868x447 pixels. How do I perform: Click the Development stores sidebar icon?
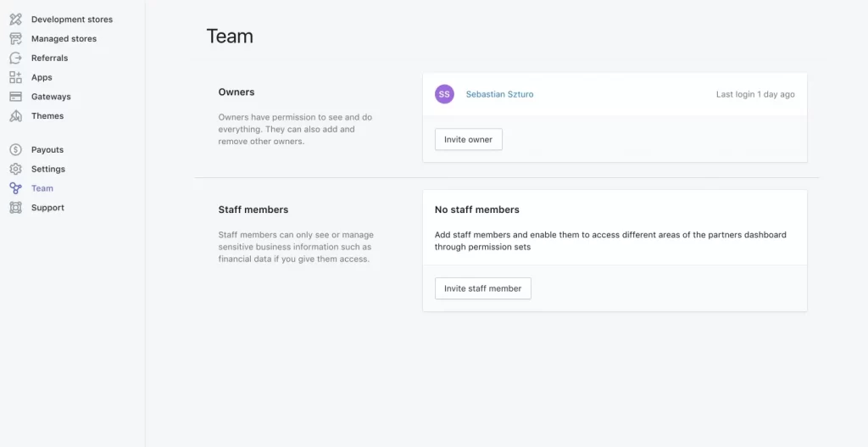pos(15,20)
